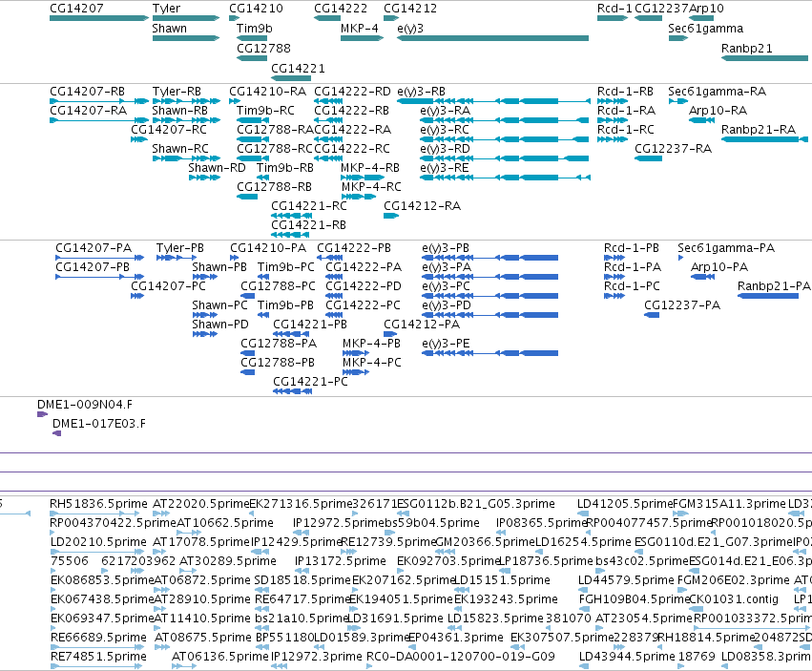The image size is (812, 671).
Task: Select the CG14207-RA transcript label
Action: (89, 111)
